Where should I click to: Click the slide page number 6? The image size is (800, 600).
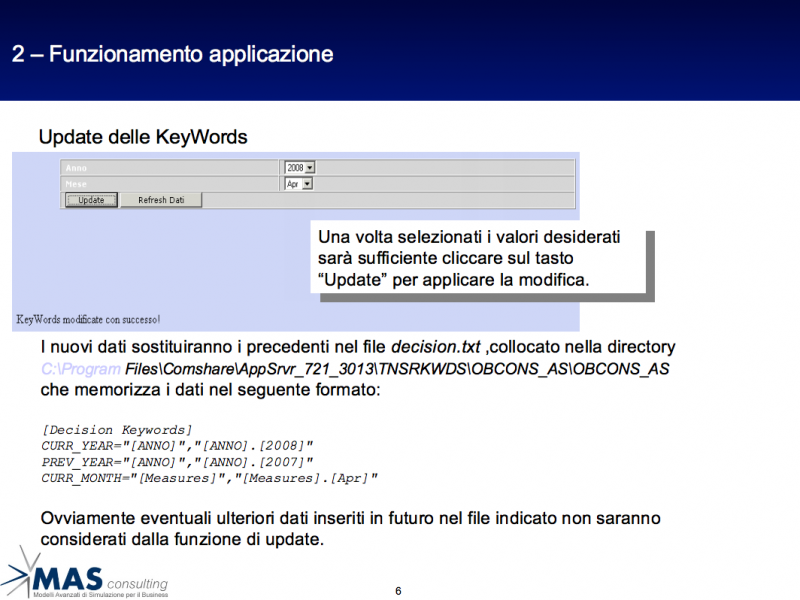[x=398, y=591]
